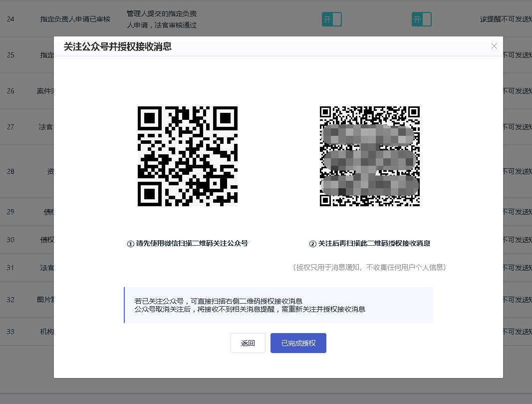The width and height of the screenshot is (532, 404).
Task: Toggle the first 开 switch in row 24
Action: coord(331,19)
